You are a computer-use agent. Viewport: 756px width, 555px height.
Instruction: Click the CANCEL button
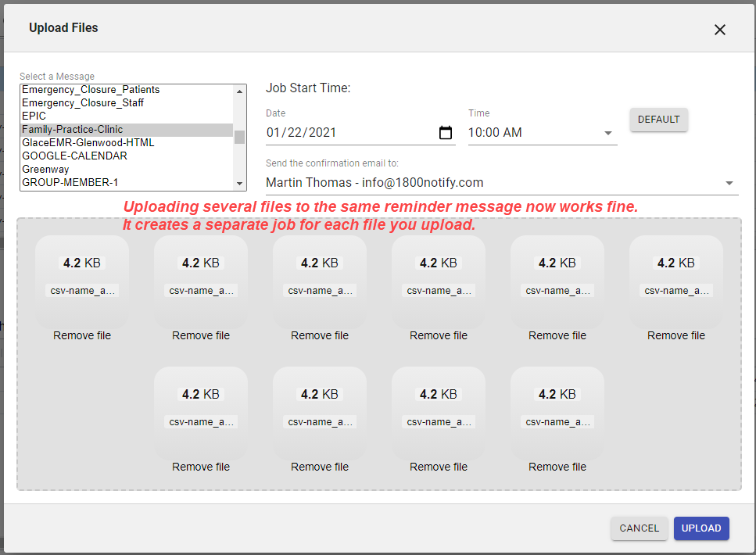(639, 528)
